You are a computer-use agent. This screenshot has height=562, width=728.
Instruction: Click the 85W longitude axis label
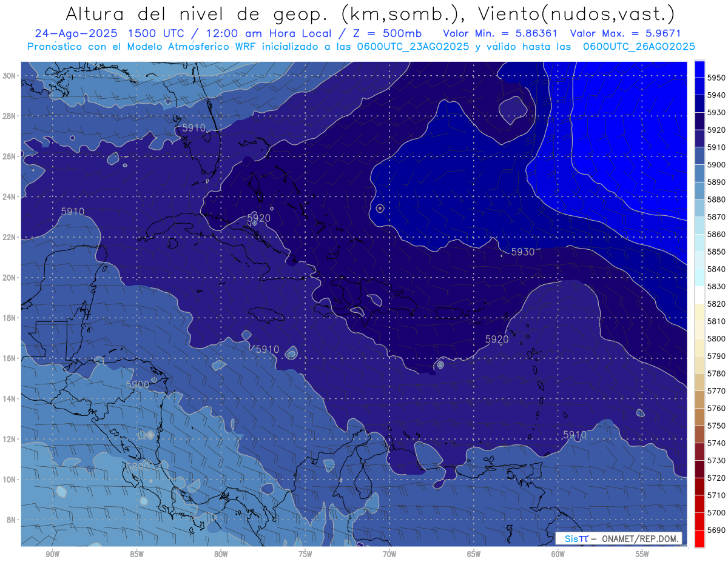tap(136, 554)
